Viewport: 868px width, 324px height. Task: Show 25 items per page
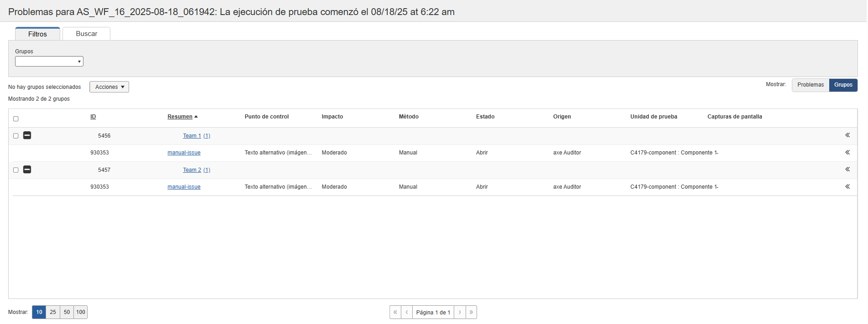coord(53,312)
